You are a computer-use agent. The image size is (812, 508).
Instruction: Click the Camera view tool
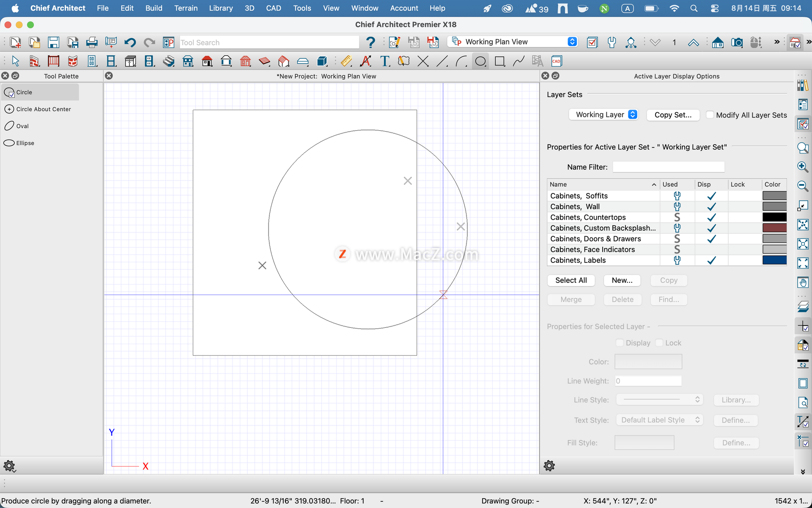click(x=737, y=42)
